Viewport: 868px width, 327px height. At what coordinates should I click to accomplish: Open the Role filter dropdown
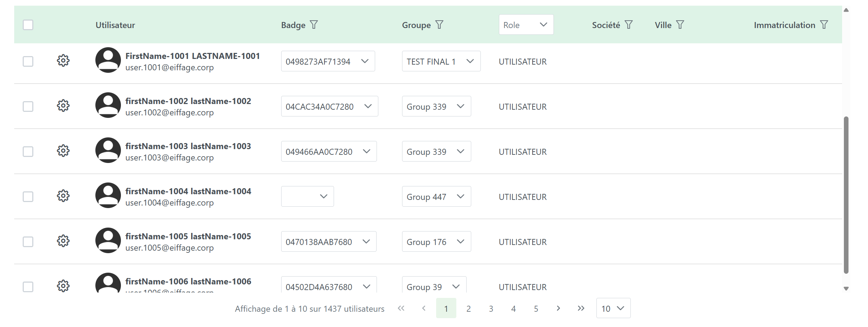click(526, 25)
